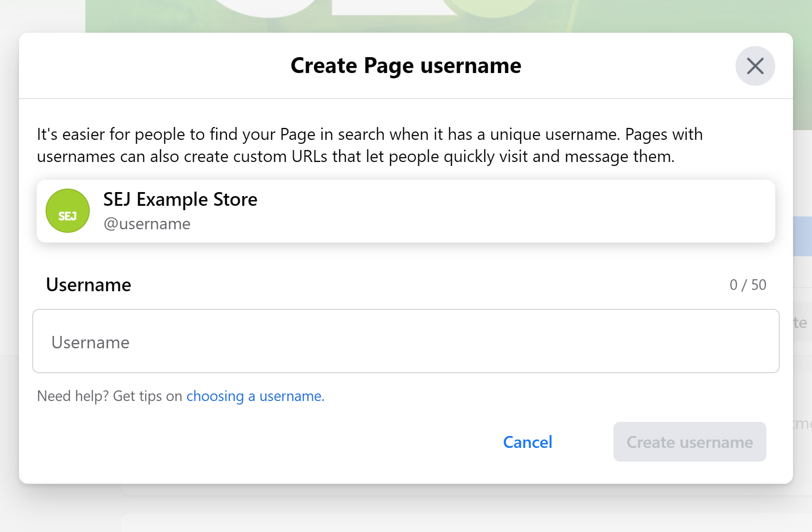Select the green SEJ avatar circle
The image size is (812, 532).
[67, 211]
